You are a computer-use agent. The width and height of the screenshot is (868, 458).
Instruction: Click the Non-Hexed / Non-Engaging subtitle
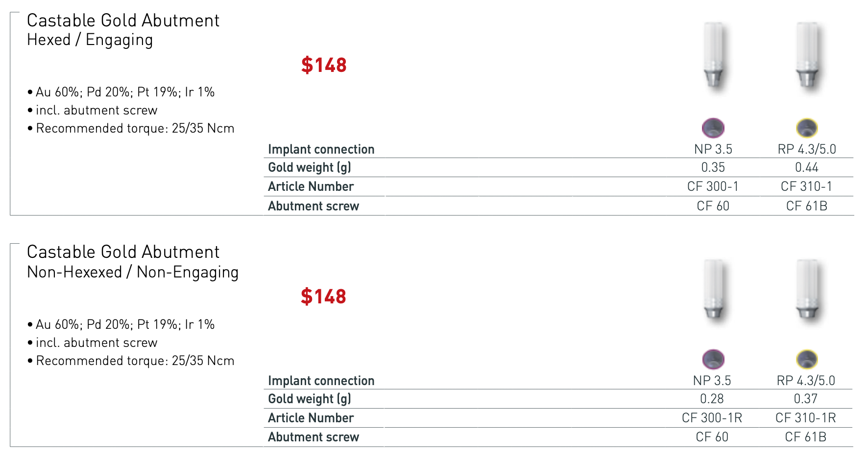(133, 272)
